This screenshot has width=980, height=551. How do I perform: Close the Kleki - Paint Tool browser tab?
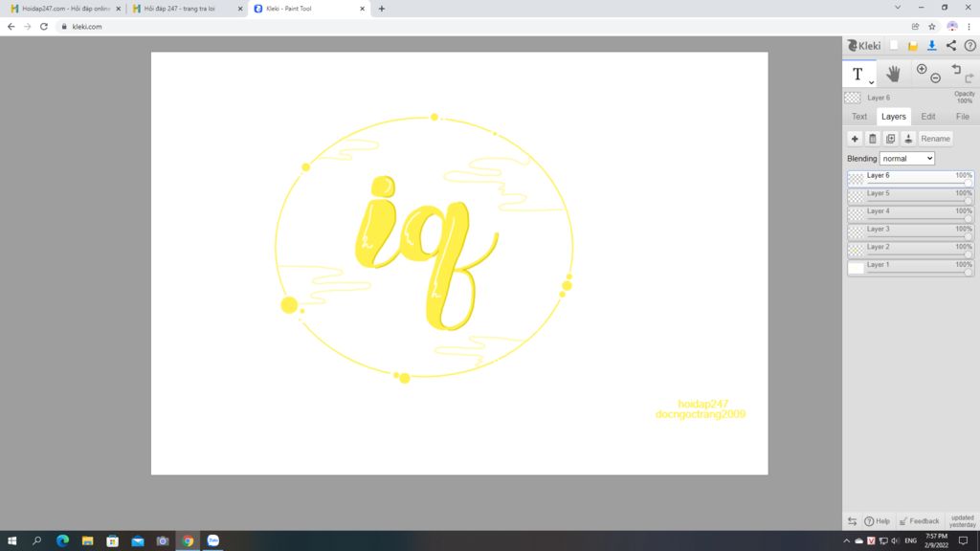click(x=362, y=9)
